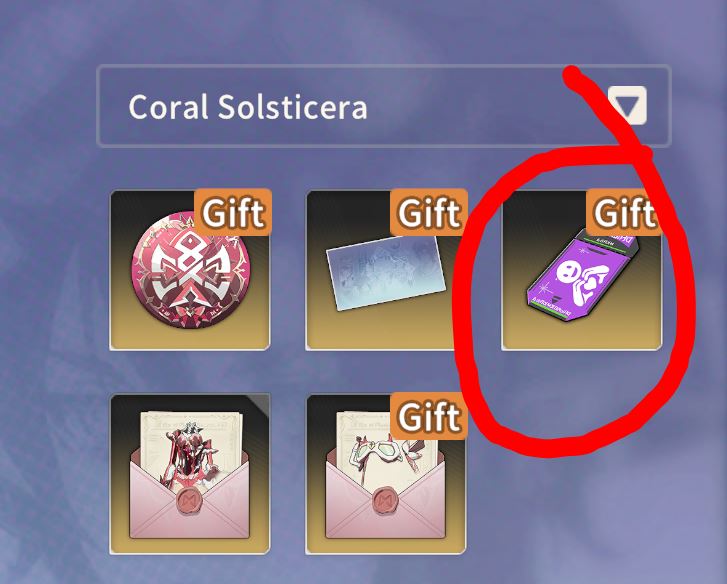The height and width of the screenshot is (584, 727).
Task: Open the envelope with red character letter
Action: 190,474
